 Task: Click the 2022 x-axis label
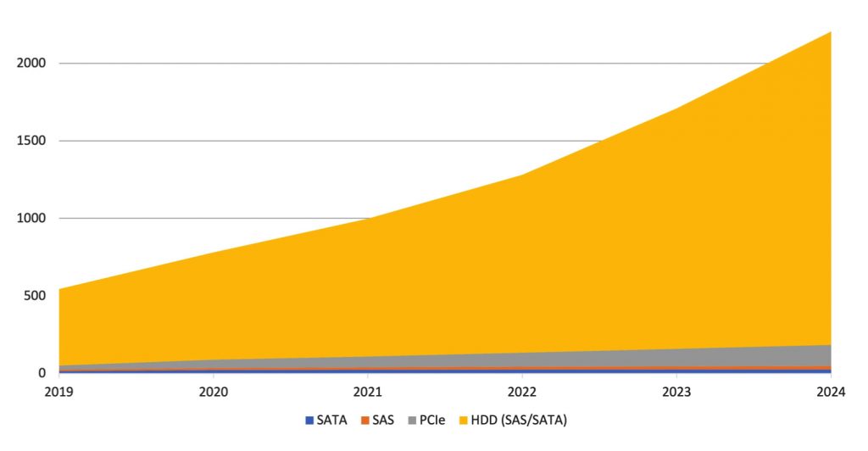(522, 392)
